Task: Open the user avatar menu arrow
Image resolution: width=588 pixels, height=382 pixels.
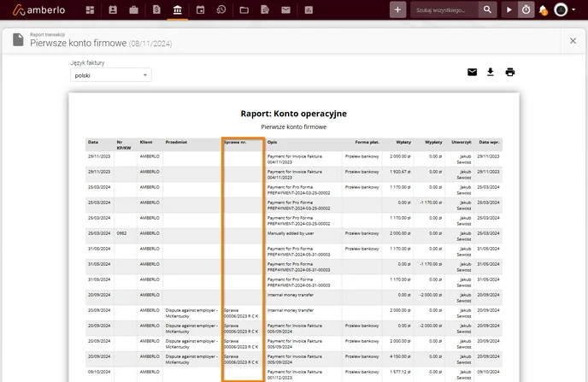Action: tap(573, 9)
